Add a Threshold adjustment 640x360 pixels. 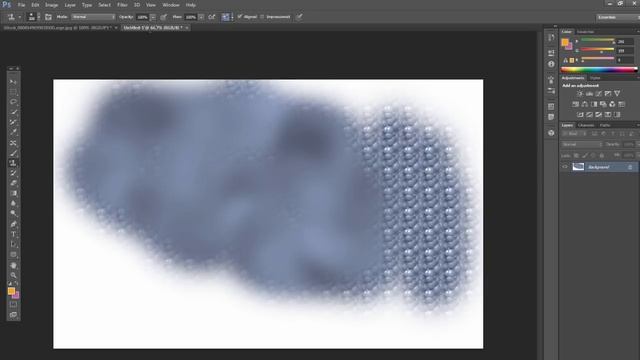(x=598, y=115)
